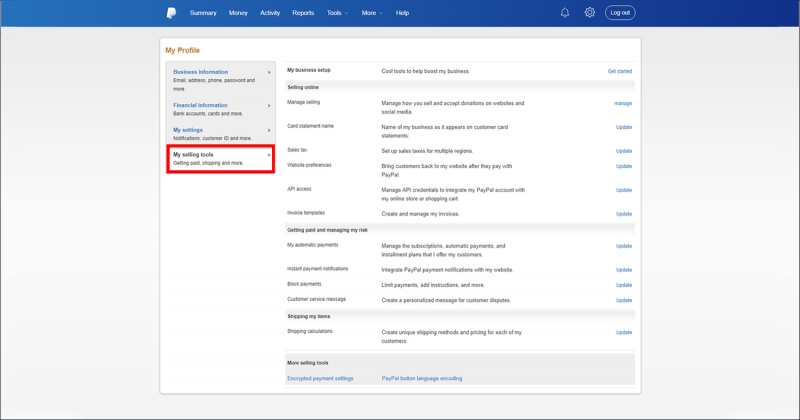The image size is (800, 420).
Task: Update Website preferences
Action: tap(623, 167)
